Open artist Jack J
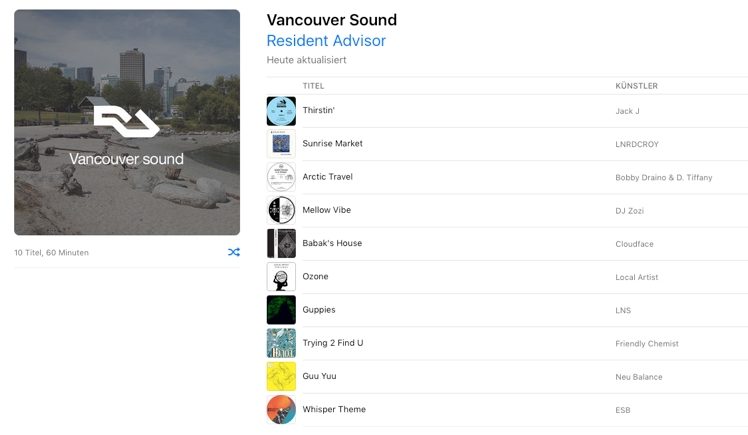This screenshot has height=435, width=748. pyautogui.click(x=628, y=111)
